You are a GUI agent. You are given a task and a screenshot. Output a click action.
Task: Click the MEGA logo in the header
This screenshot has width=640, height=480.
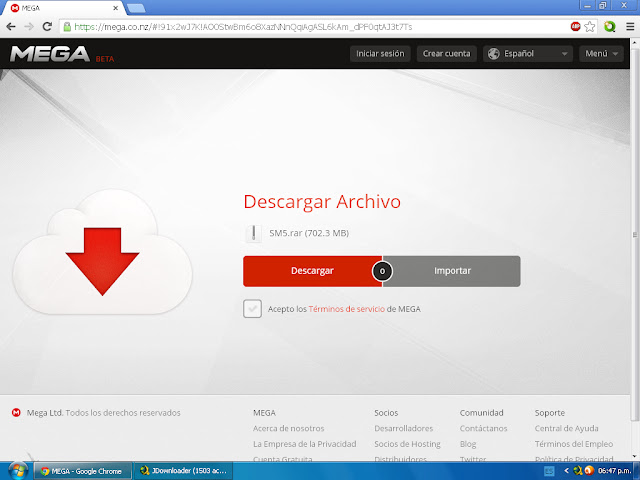[x=50, y=54]
